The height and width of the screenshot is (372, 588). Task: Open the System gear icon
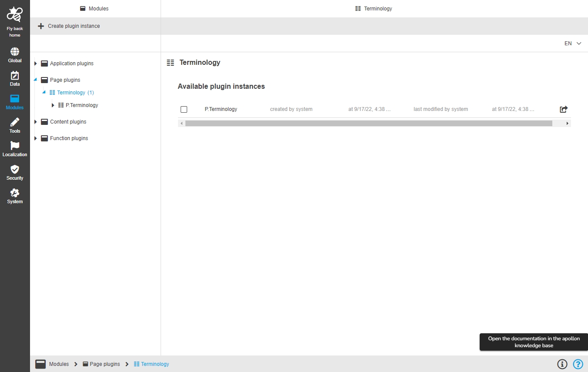tap(15, 193)
